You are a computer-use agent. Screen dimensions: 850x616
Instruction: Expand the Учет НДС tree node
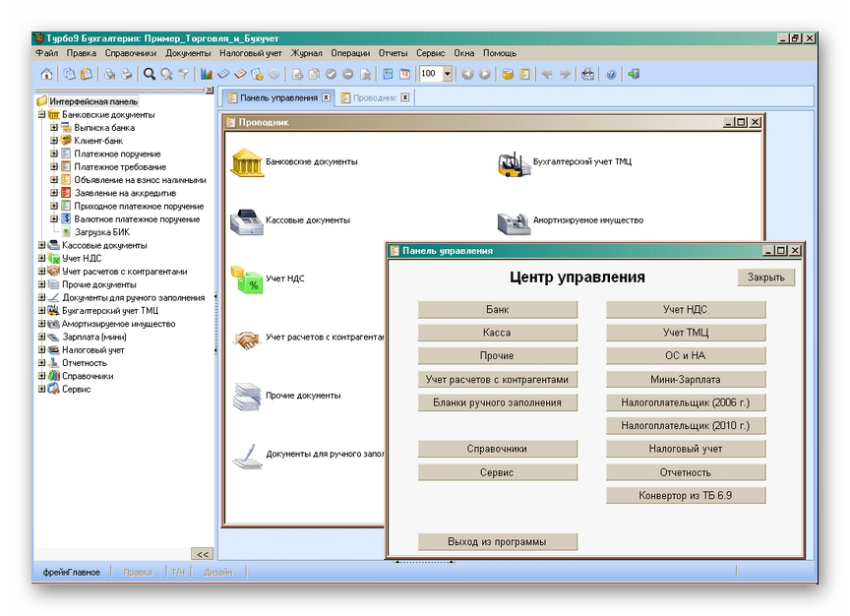pos(41,258)
